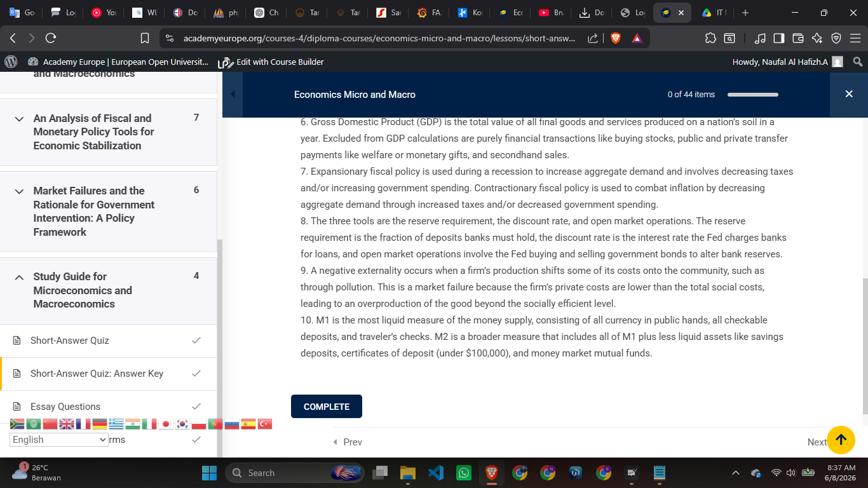Toggle the browser sidebar panel icon
The image size is (868, 488).
pos(778,38)
